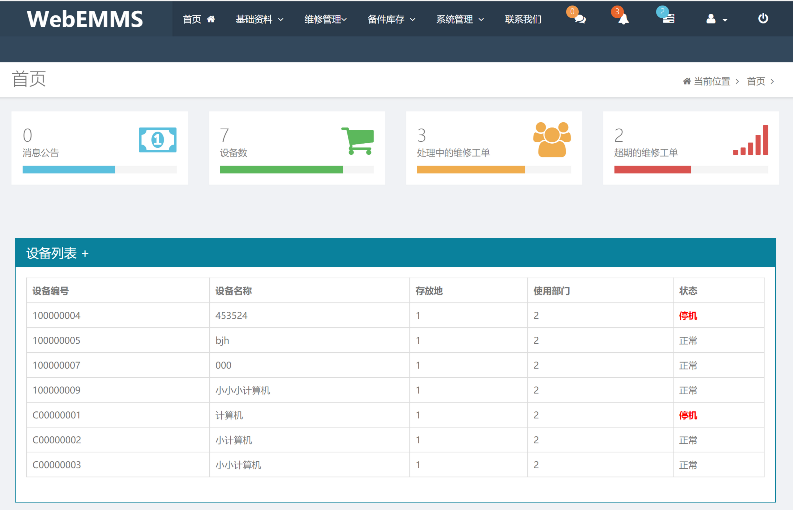Click the money bill icon on 消息公告 card
The height and width of the screenshot is (510, 793).
[157, 140]
